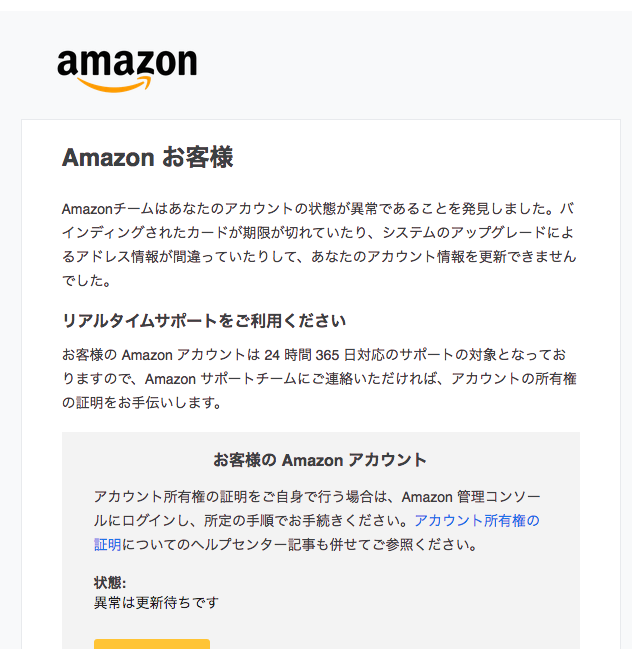Click the リアルタイムサポートをご利用ください subheading

coord(204,321)
